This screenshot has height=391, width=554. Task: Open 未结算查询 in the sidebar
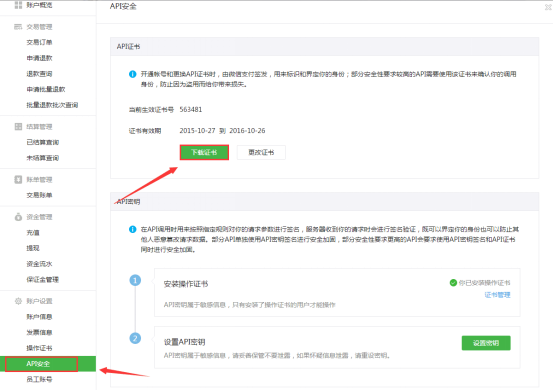(x=43, y=158)
